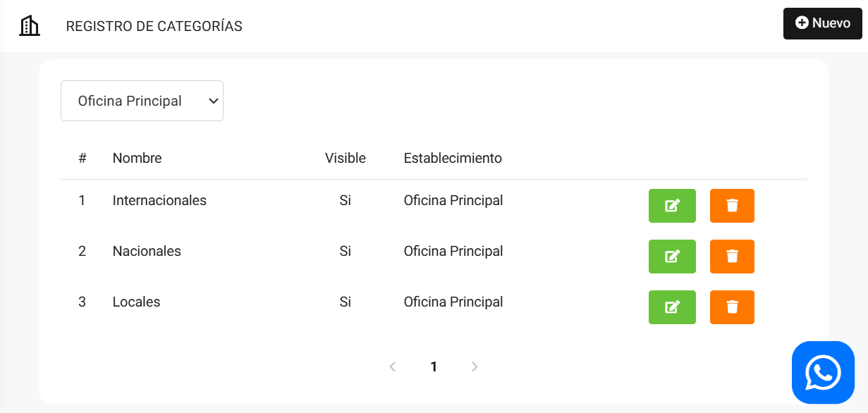The image size is (868, 413).
Task: Edit the Internacionales category
Action: (672, 206)
